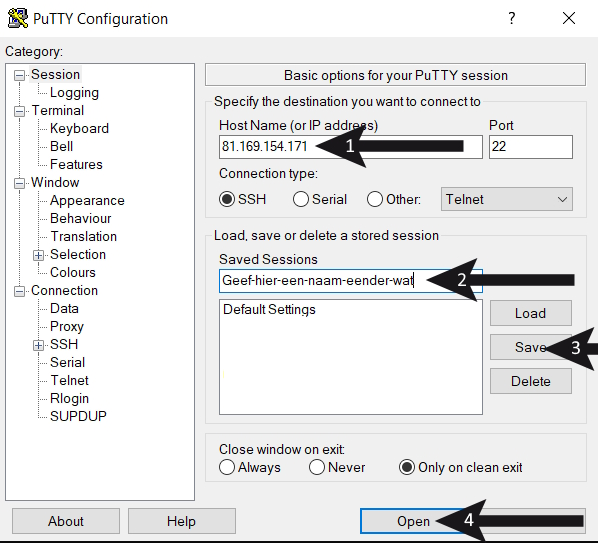The image size is (598, 543).
Task: Select the Proxy settings category
Action: pos(67,326)
